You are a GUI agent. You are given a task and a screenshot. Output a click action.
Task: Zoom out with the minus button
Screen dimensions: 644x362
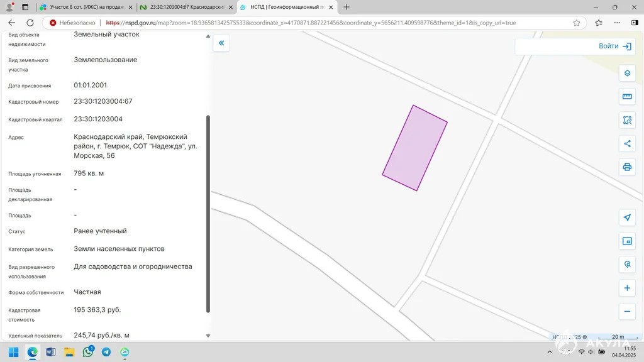coord(627,312)
